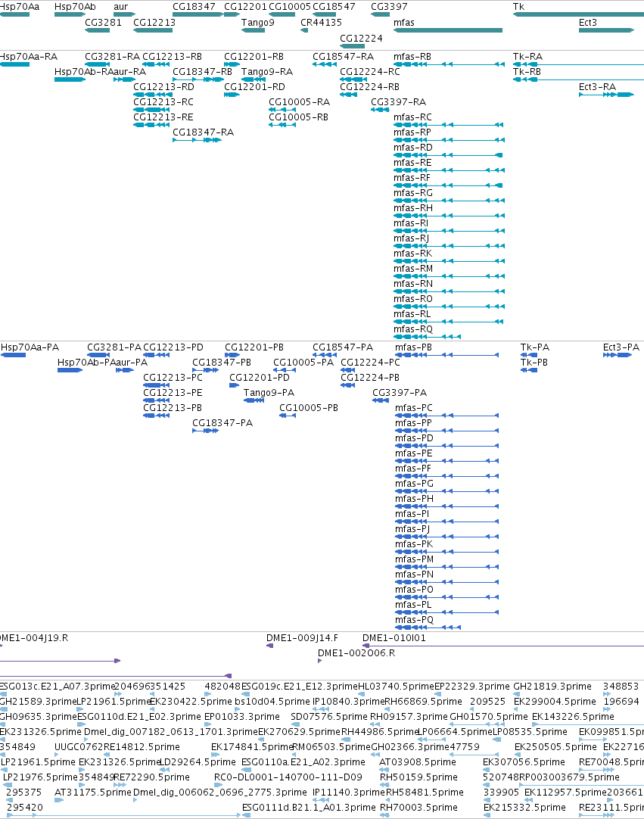Viewport: 644px width, 819px height.
Task: Select transcript Ect3-RA
Action: [606, 95]
